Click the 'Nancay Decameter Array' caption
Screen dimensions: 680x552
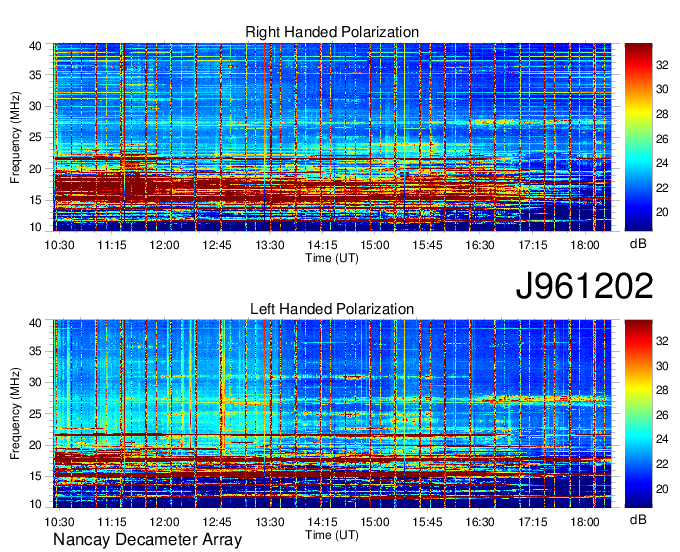[147, 540]
